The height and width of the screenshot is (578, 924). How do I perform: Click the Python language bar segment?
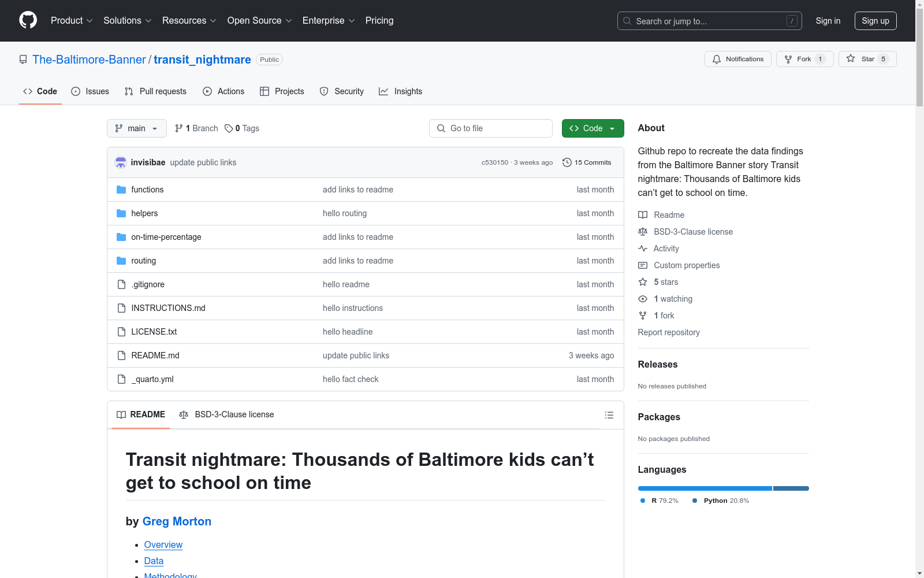(791, 488)
